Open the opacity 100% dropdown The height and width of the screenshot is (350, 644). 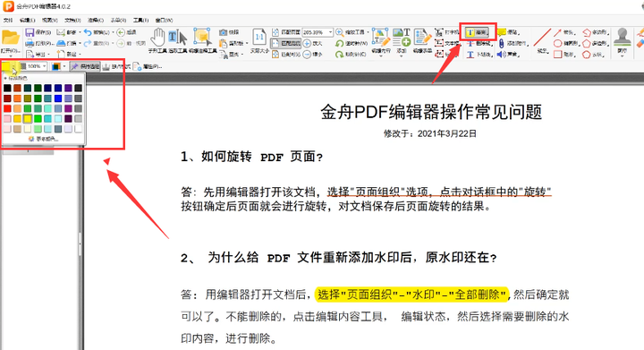click(45, 66)
